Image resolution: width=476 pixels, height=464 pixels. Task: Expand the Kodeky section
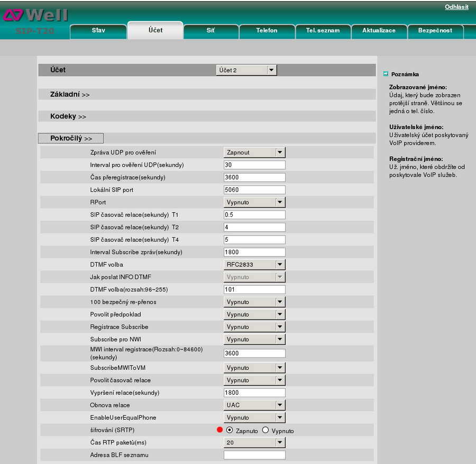point(68,116)
